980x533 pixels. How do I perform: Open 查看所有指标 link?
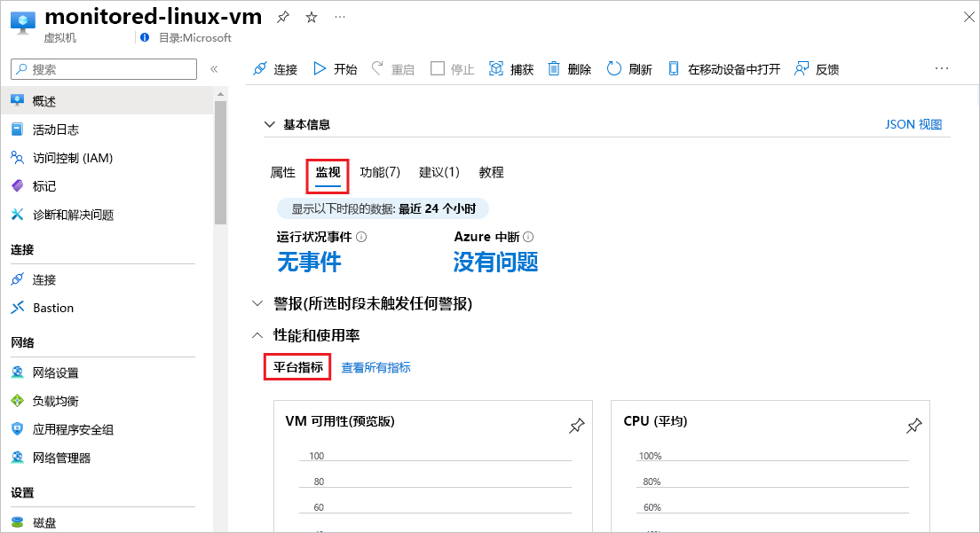(375, 368)
